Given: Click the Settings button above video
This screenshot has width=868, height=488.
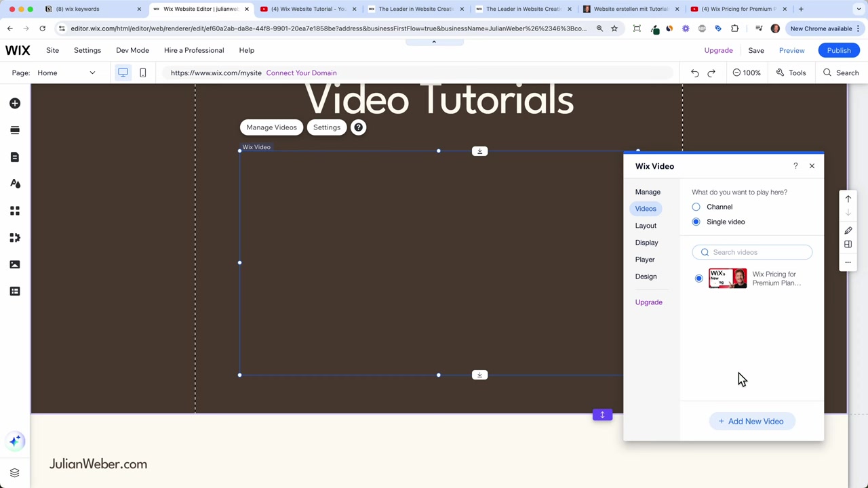Looking at the screenshot, I should pos(327,127).
